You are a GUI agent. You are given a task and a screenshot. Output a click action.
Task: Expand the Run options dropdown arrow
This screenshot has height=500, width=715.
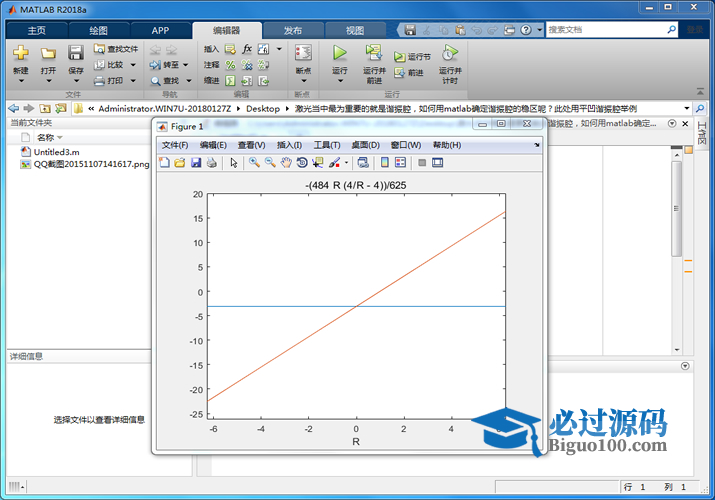[x=340, y=81]
